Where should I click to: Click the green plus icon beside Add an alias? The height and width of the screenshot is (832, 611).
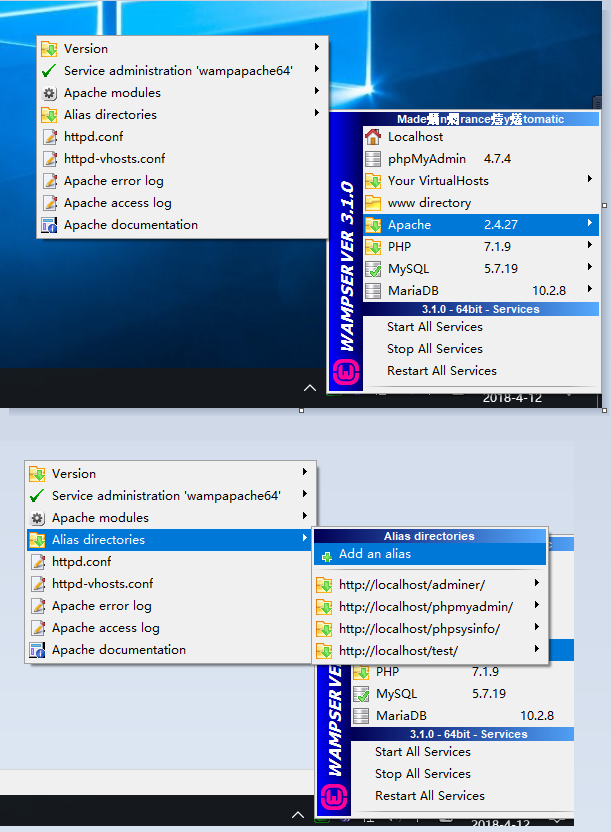coord(326,555)
